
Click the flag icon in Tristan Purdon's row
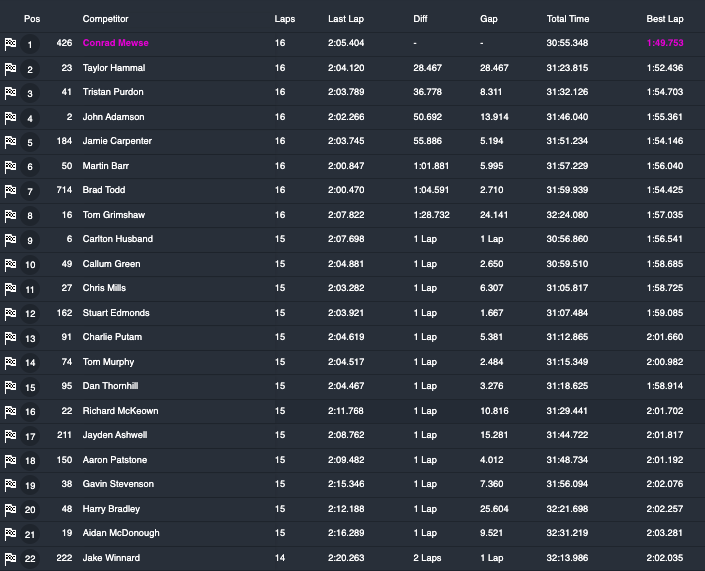tap(10, 93)
